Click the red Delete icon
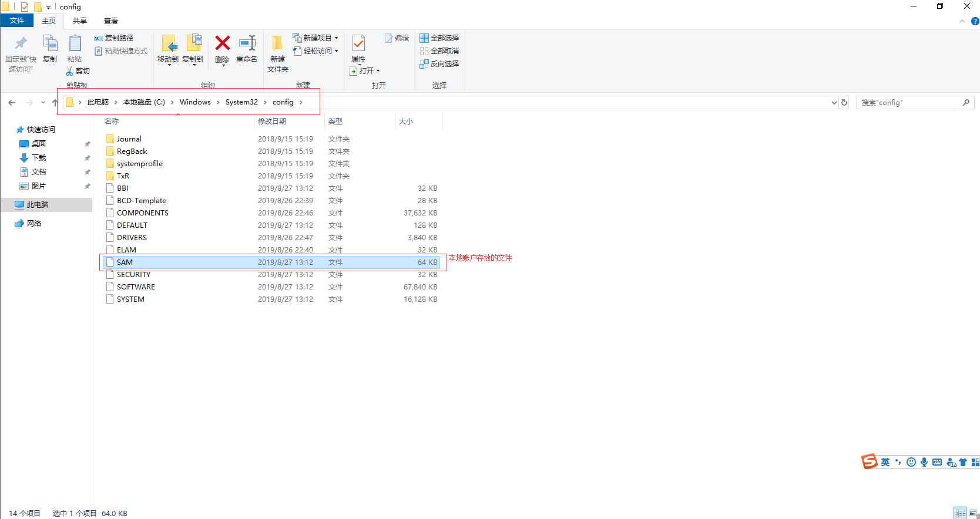This screenshot has width=980, height=519. point(222,43)
